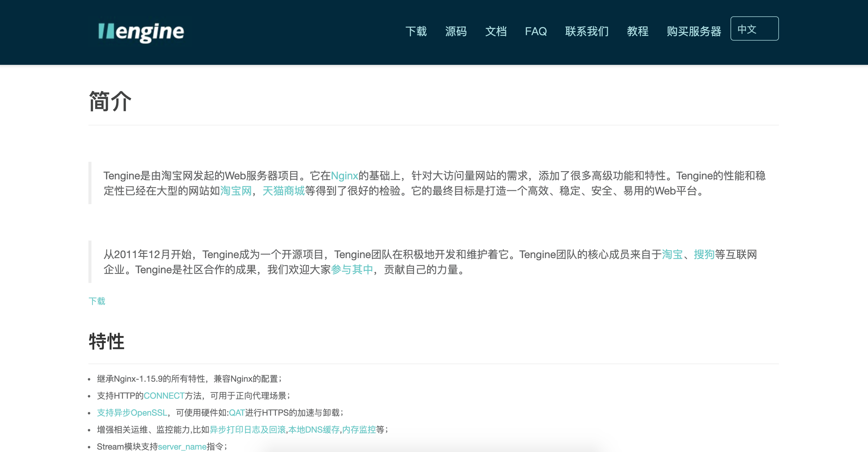Open the 淘宝网 link
This screenshot has width=868, height=452.
click(236, 191)
